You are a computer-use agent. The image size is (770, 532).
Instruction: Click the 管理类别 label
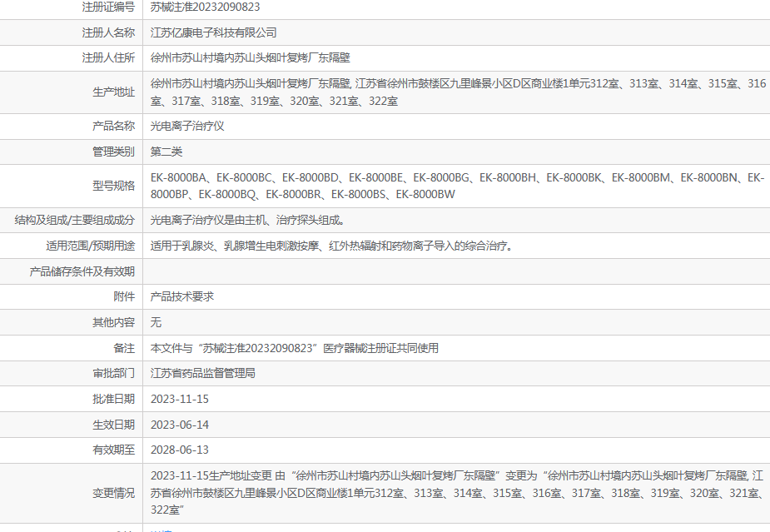coord(113,152)
